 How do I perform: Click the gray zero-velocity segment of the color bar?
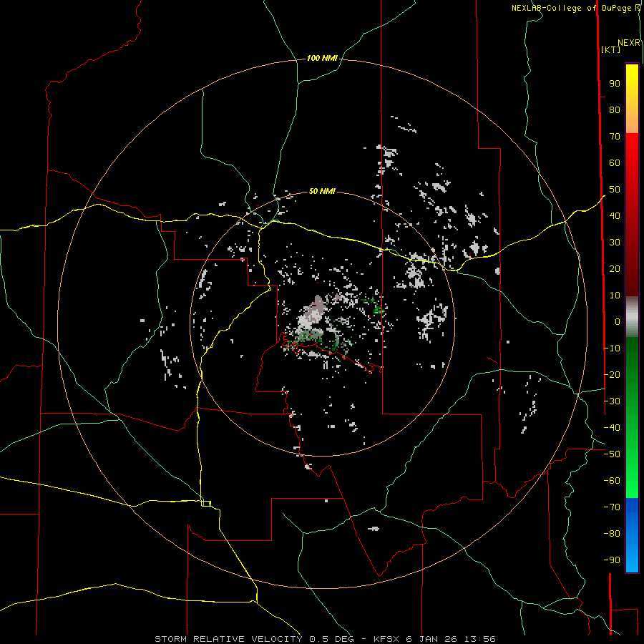click(632, 317)
